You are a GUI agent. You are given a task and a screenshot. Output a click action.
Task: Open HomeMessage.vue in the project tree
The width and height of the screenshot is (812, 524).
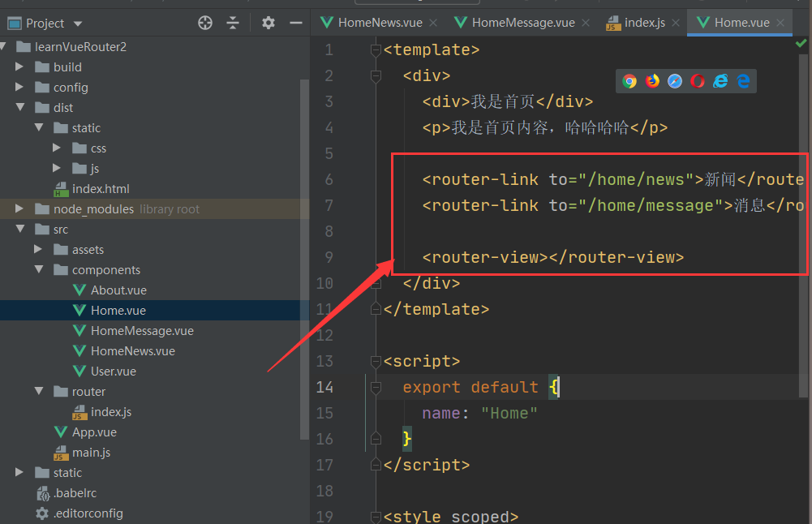click(143, 331)
